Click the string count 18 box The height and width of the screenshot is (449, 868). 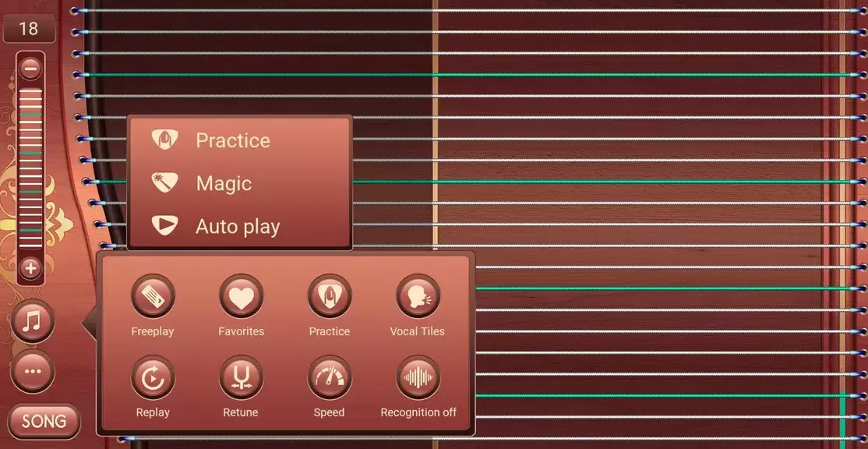click(x=29, y=29)
